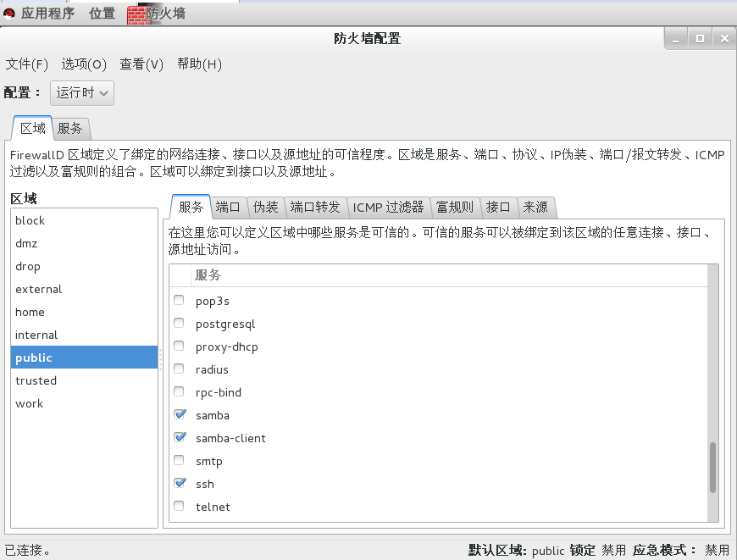
Task: Open the 文件 menu
Action: 26,64
